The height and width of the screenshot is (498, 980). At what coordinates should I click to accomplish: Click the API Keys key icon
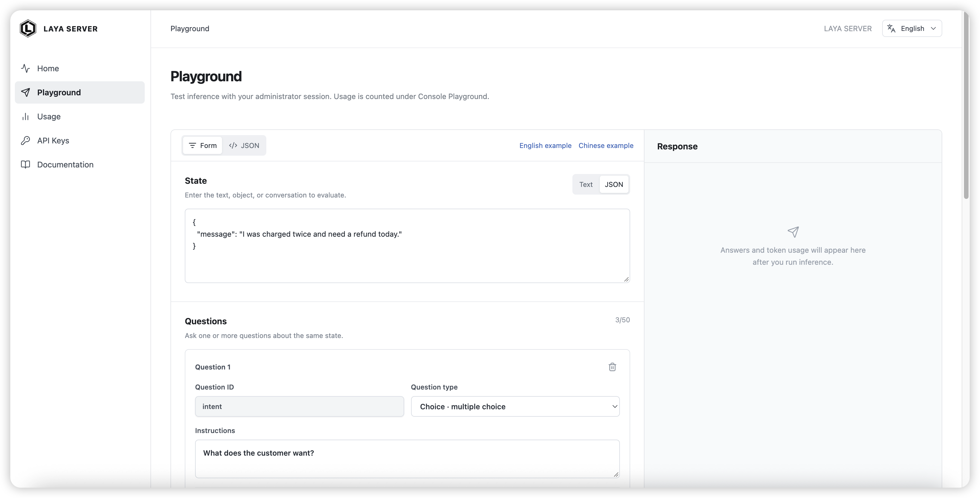[x=25, y=141]
